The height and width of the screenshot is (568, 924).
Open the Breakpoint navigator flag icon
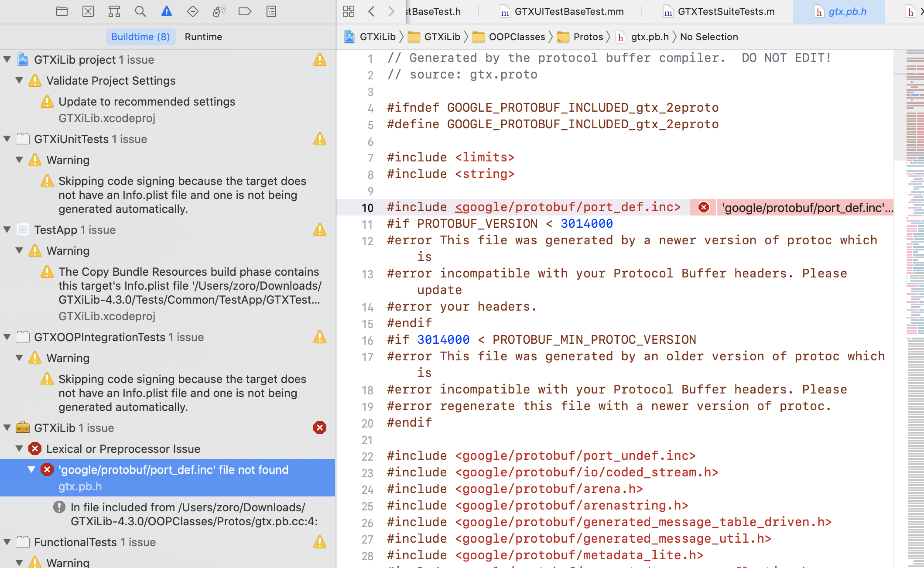245,12
